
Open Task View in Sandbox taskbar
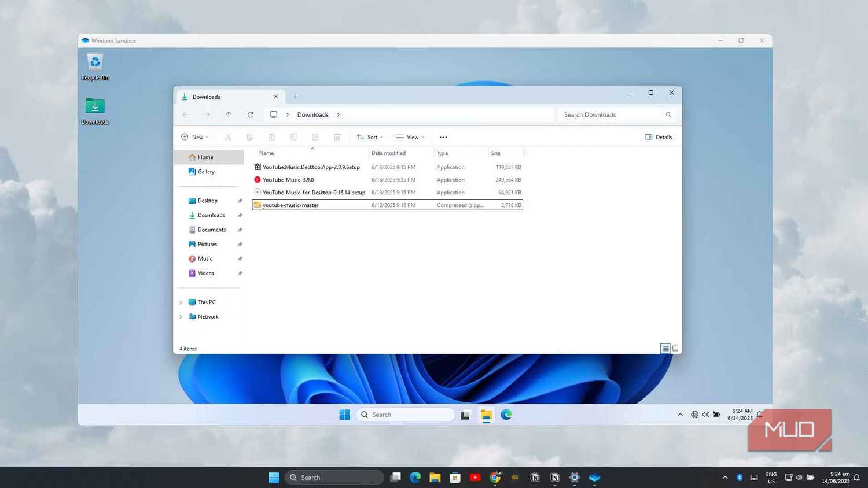(465, 415)
